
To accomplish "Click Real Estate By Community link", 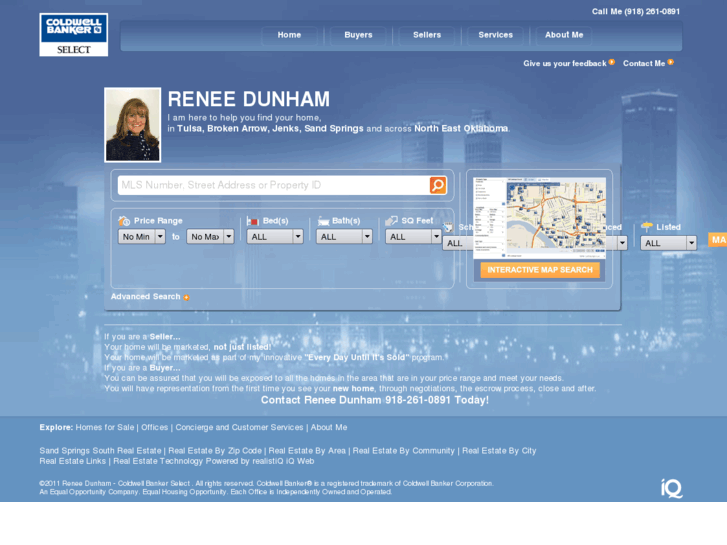I will 403,451.
